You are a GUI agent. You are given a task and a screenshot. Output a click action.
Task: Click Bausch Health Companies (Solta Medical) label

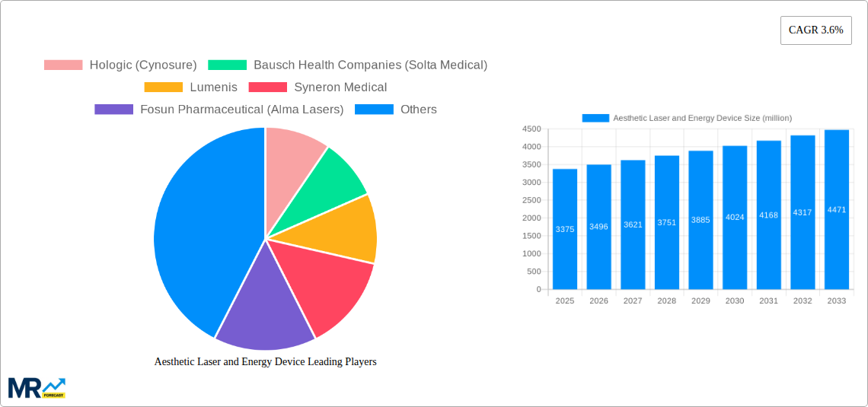pos(370,65)
